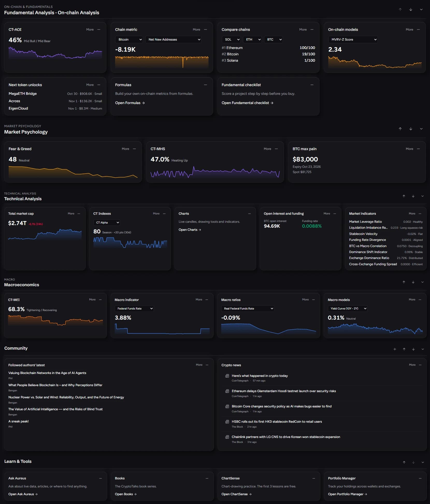Move Learn & Tools section up arrow
This screenshot has height=504, width=430.
point(404,462)
